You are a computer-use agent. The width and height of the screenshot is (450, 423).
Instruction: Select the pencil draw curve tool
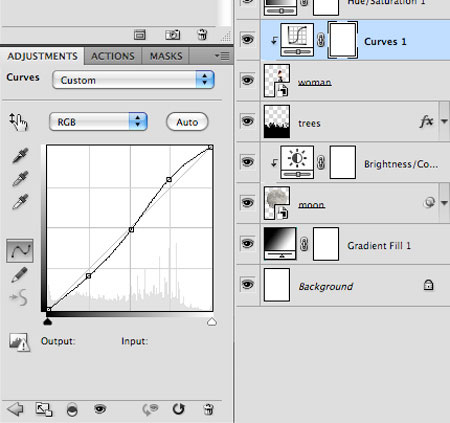[x=19, y=275]
